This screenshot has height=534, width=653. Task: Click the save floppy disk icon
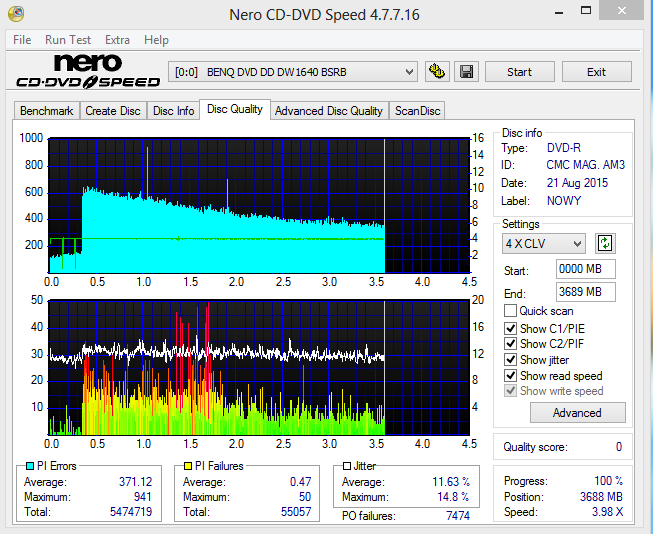[x=466, y=72]
